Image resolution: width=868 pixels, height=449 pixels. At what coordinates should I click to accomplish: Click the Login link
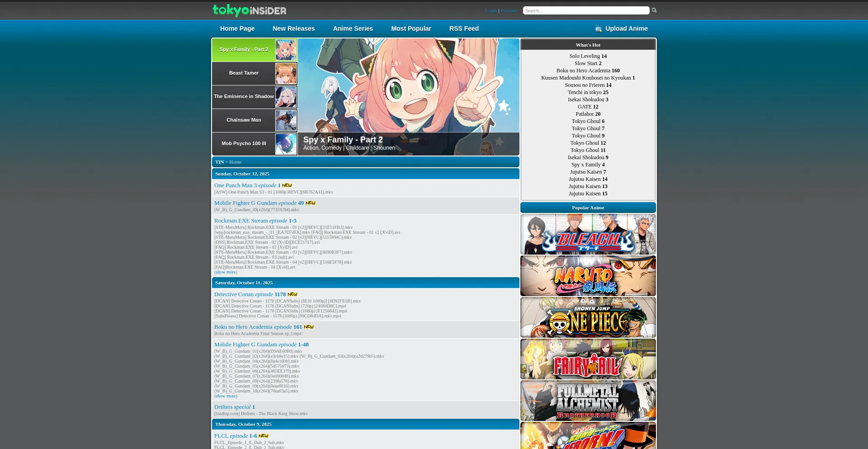(491, 10)
